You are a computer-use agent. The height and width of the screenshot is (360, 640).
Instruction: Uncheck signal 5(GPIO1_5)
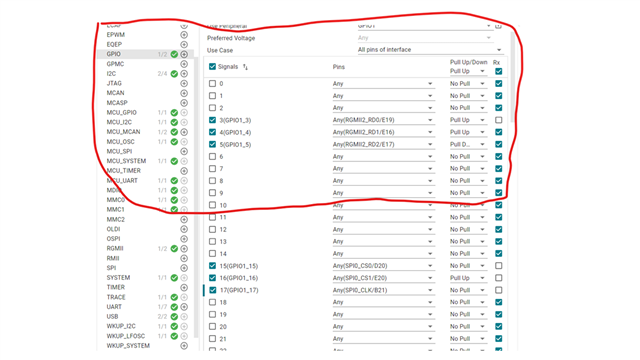point(212,144)
